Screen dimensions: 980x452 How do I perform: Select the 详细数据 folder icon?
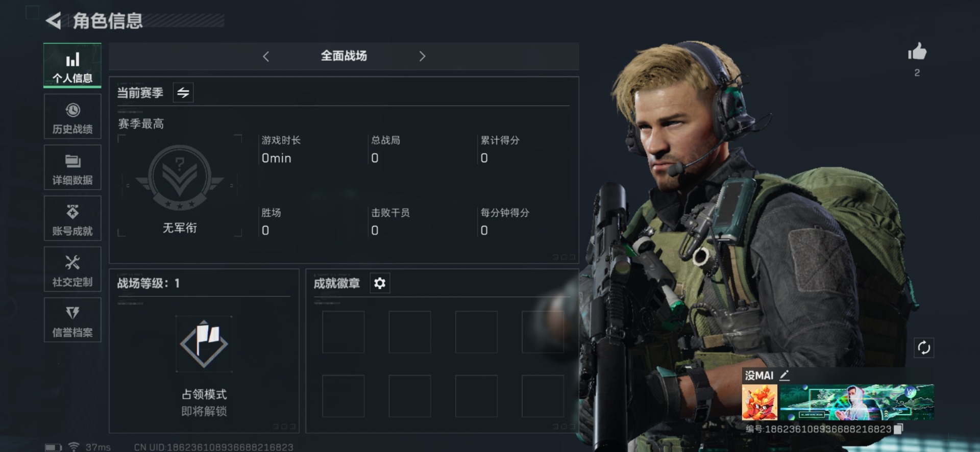tap(72, 161)
